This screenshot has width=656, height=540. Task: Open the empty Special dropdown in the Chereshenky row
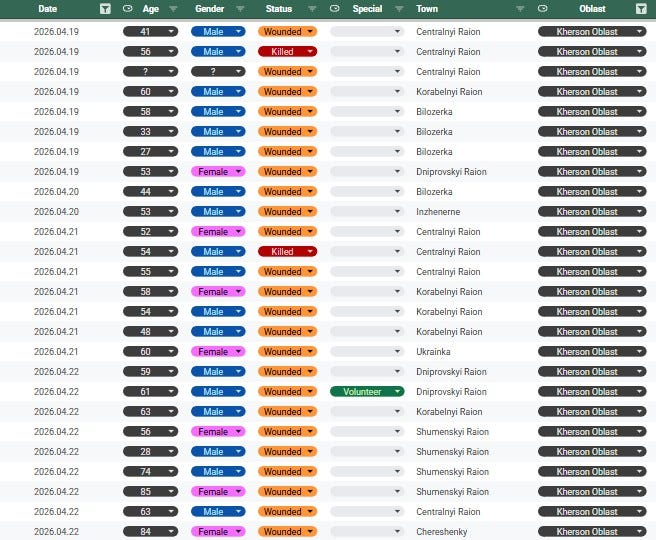tap(367, 532)
